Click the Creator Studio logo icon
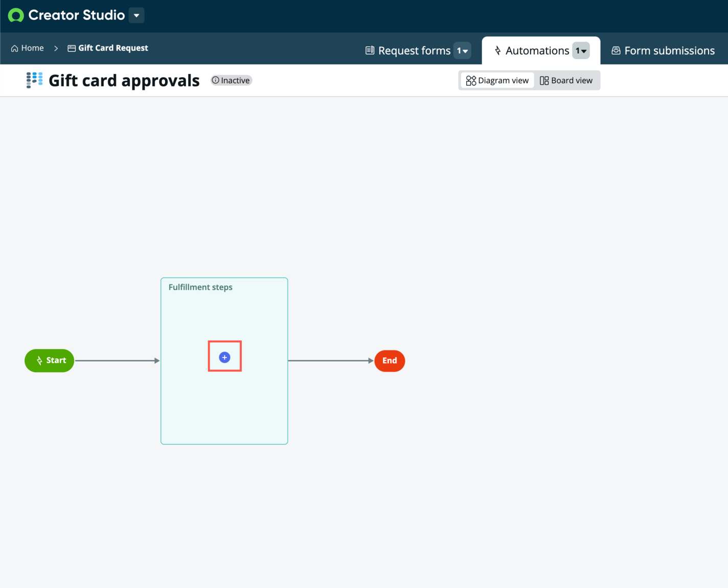This screenshot has width=728, height=588. 16,15
